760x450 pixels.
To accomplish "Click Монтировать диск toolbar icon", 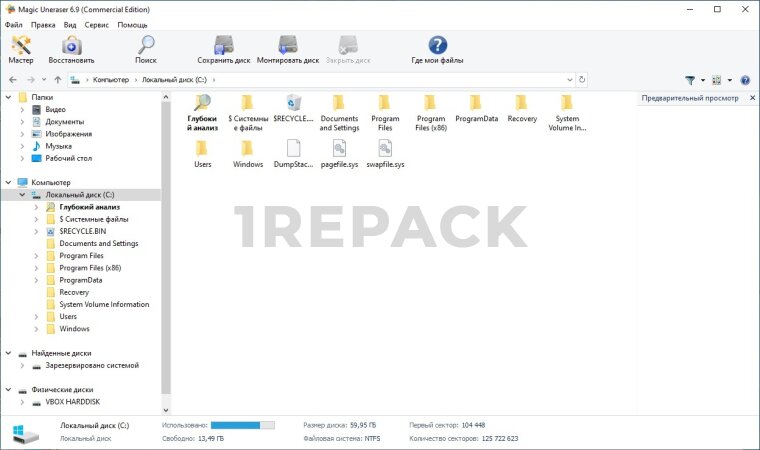I will click(x=288, y=50).
